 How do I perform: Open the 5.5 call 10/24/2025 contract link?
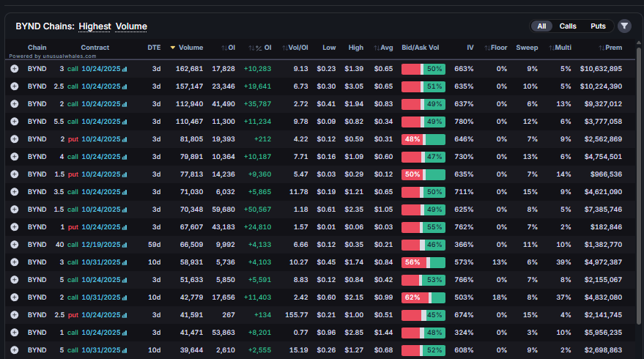point(101,122)
